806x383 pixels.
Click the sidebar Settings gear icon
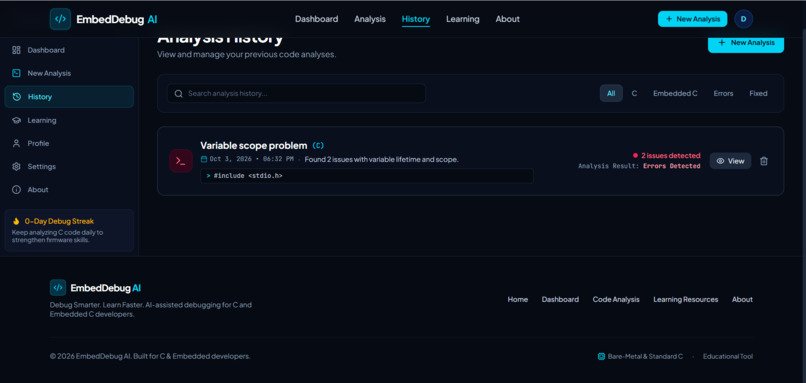click(x=16, y=167)
